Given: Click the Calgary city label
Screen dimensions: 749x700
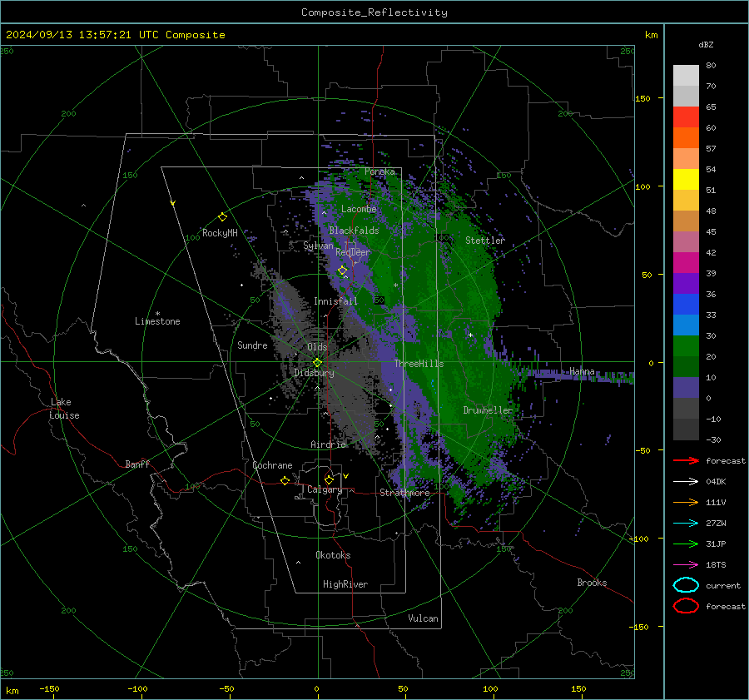Looking at the screenshot, I should [325, 489].
